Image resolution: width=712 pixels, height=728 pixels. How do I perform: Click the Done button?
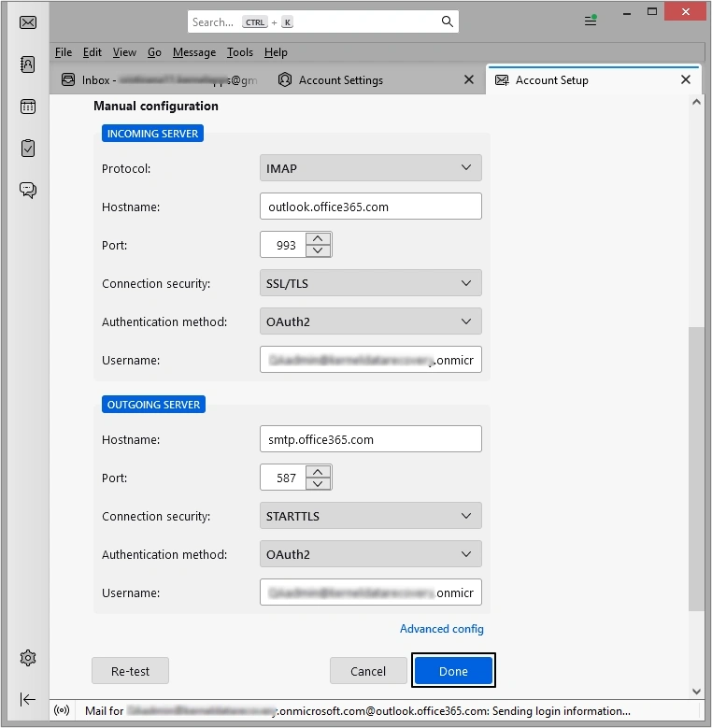(x=453, y=671)
